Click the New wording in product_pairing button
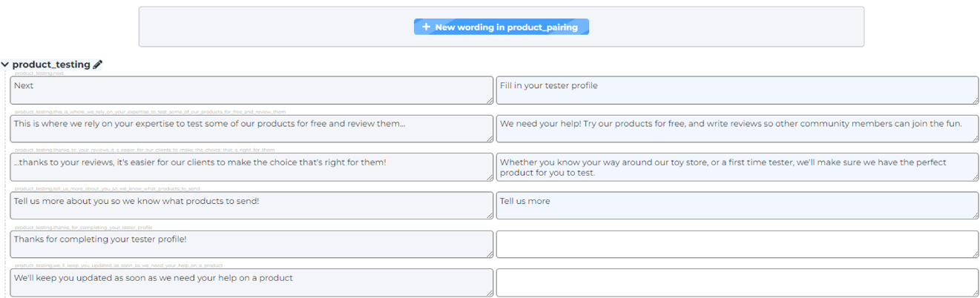 click(501, 27)
